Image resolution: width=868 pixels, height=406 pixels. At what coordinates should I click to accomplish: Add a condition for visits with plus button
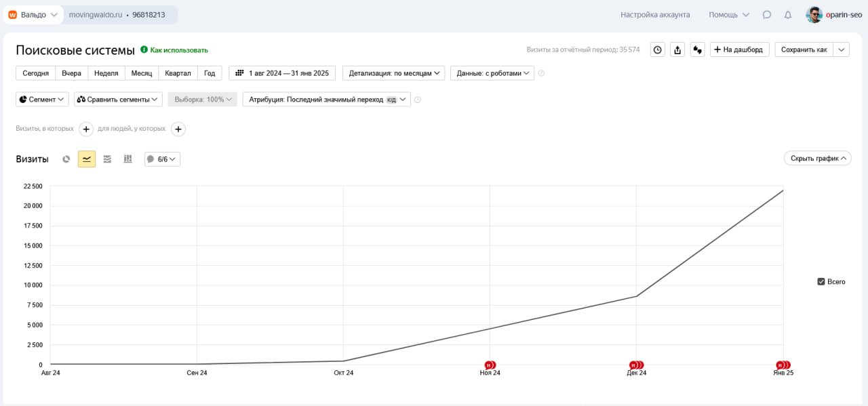coord(86,129)
